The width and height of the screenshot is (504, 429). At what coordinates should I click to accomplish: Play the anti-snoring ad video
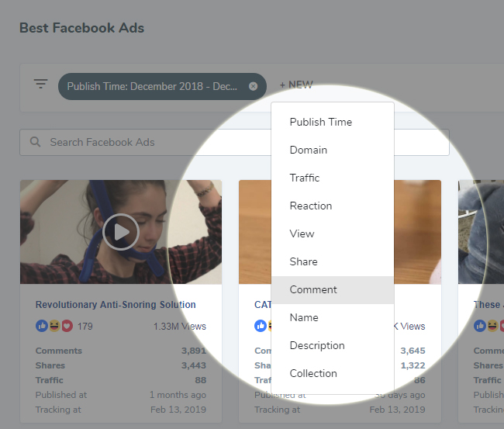[121, 232]
